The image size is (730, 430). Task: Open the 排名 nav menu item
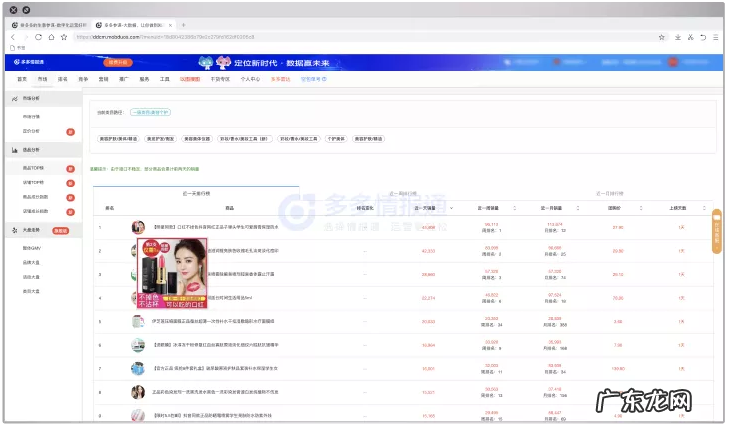point(63,80)
